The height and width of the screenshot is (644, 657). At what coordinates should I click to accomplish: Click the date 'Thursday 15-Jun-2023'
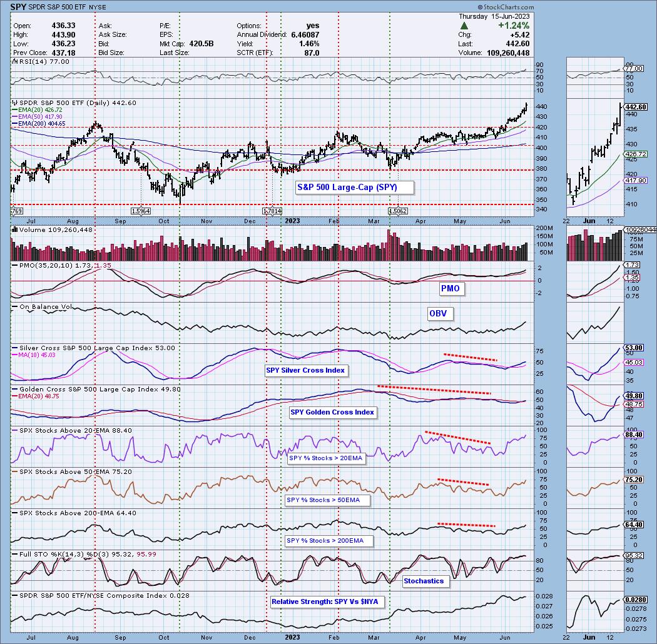[494, 16]
